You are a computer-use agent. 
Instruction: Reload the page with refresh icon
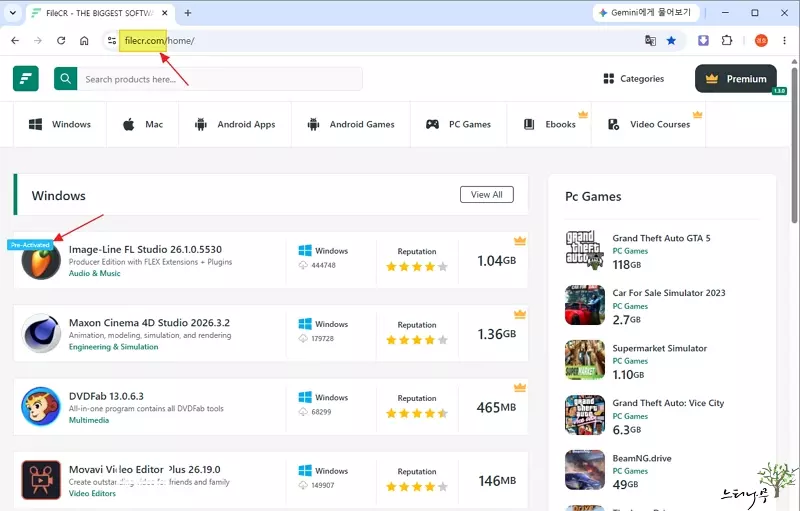[61, 40]
